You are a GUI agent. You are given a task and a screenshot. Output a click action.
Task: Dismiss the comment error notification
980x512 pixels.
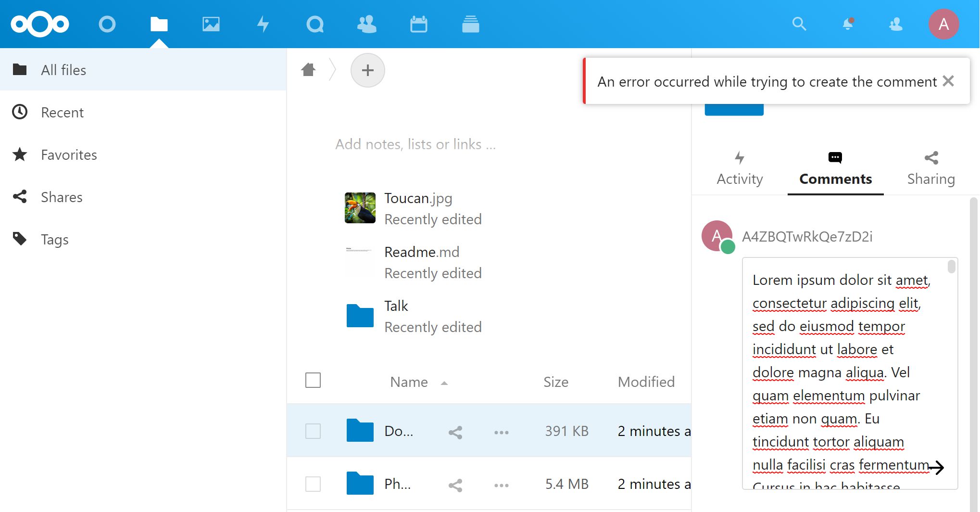948,81
